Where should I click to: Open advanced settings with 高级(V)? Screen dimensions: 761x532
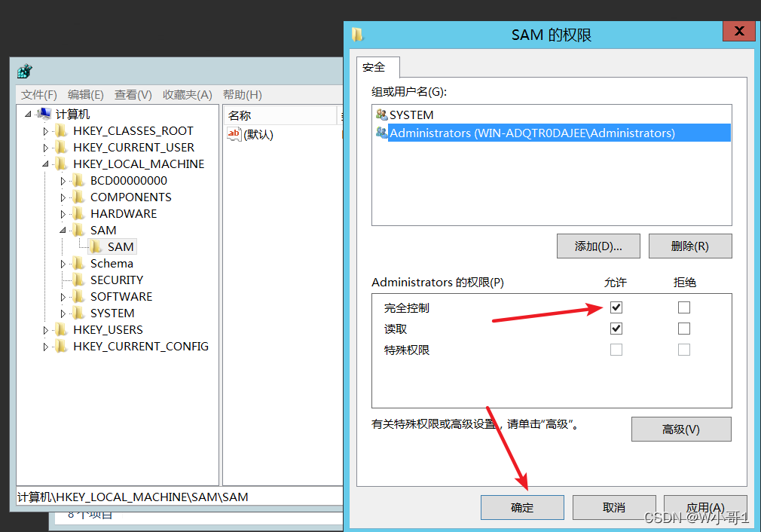click(681, 429)
